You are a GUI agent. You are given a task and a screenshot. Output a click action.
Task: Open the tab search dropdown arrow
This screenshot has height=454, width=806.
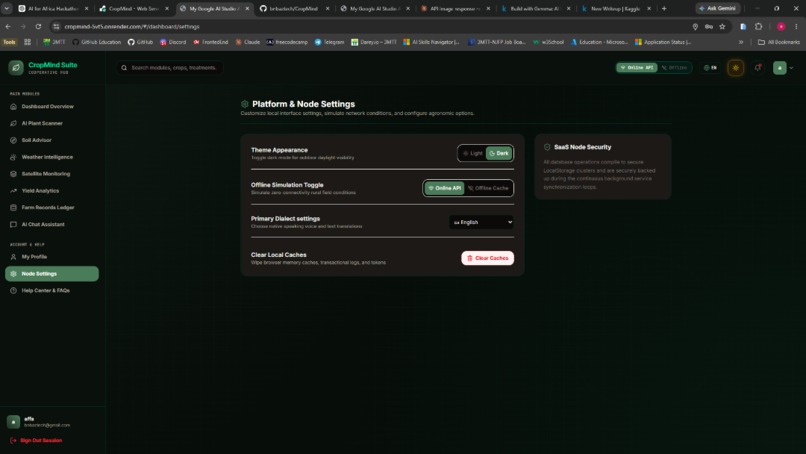tap(7, 8)
